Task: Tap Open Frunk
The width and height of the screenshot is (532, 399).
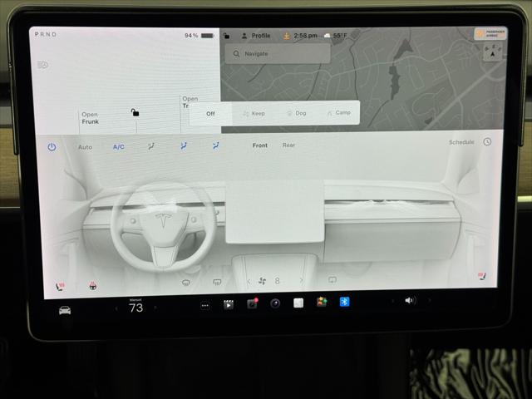Action: click(90, 118)
